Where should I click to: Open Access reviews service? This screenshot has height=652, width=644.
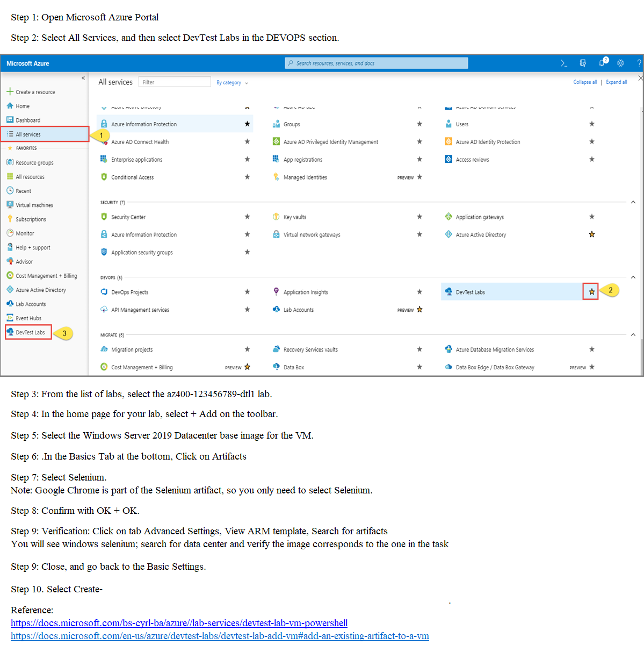pyautogui.click(x=473, y=160)
